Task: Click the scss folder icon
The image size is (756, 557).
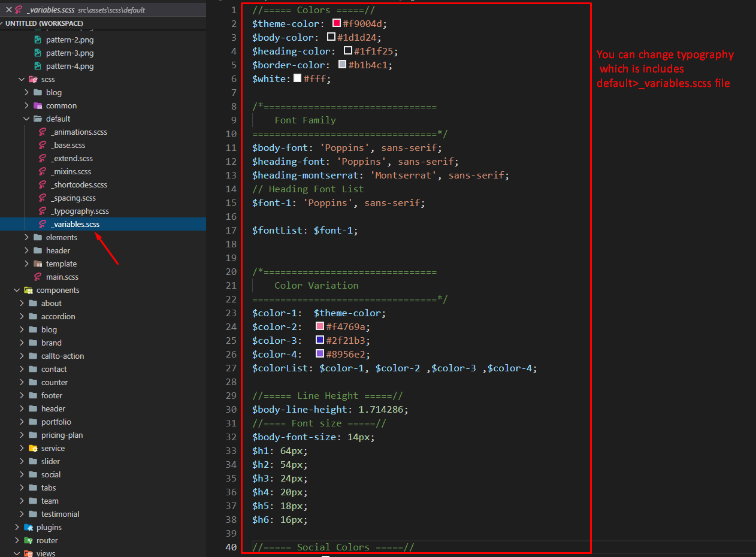Action: 33,79
